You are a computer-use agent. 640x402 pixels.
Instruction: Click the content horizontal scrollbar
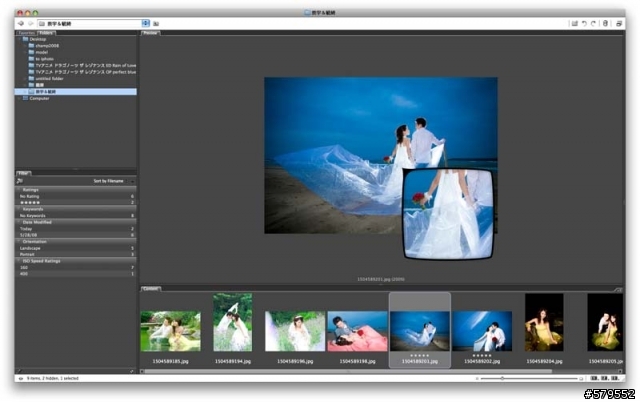[x=348, y=371]
